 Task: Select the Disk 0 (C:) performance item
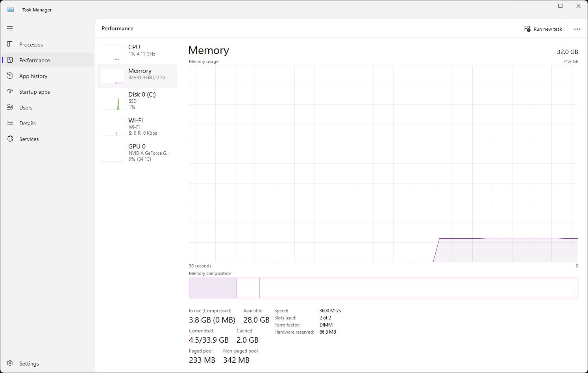[x=137, y=100]
